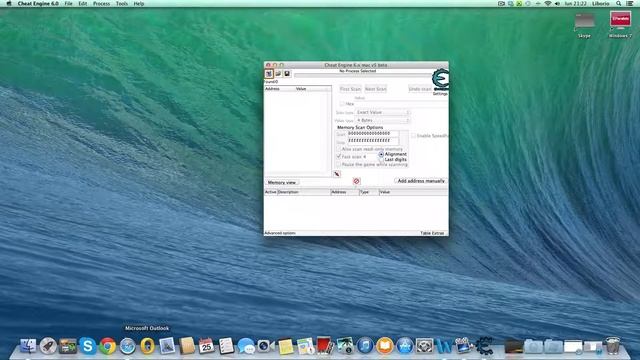Open the Help menu
640x360 pixels.
point(139,4)
